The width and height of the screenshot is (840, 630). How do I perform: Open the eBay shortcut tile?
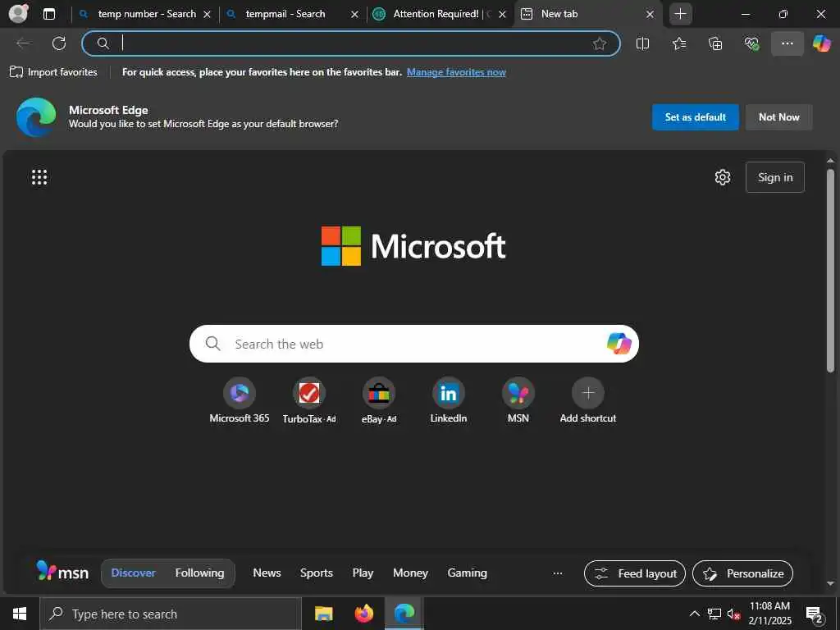point(379,400)
